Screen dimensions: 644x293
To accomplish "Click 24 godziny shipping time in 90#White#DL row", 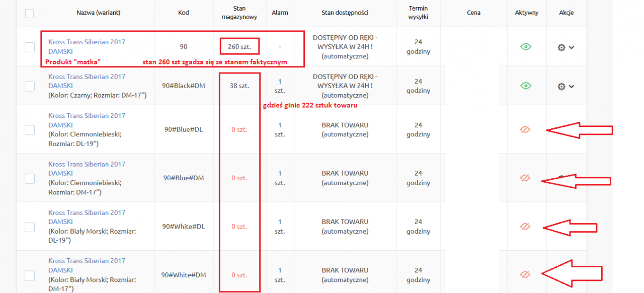I will pyautogui.click(x=418, y=227).
